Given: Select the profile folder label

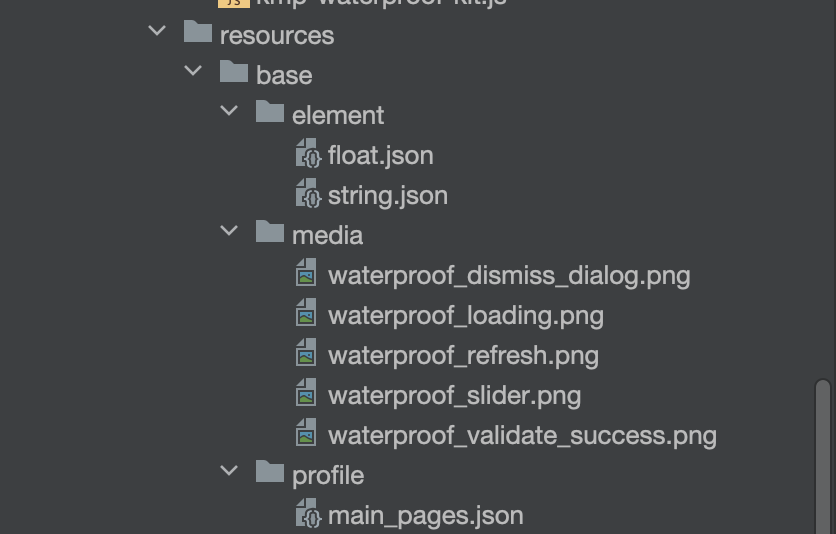Looking at the screenshot, I should pos(328,475).
